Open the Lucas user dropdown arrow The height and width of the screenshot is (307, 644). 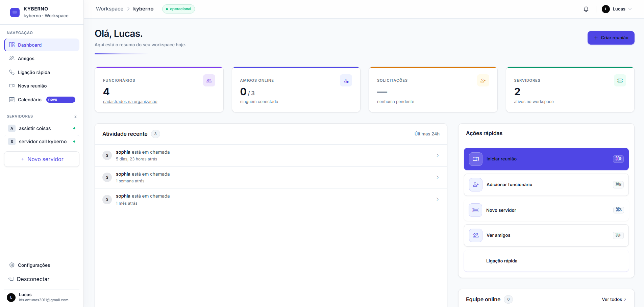[x=630, y=9]
